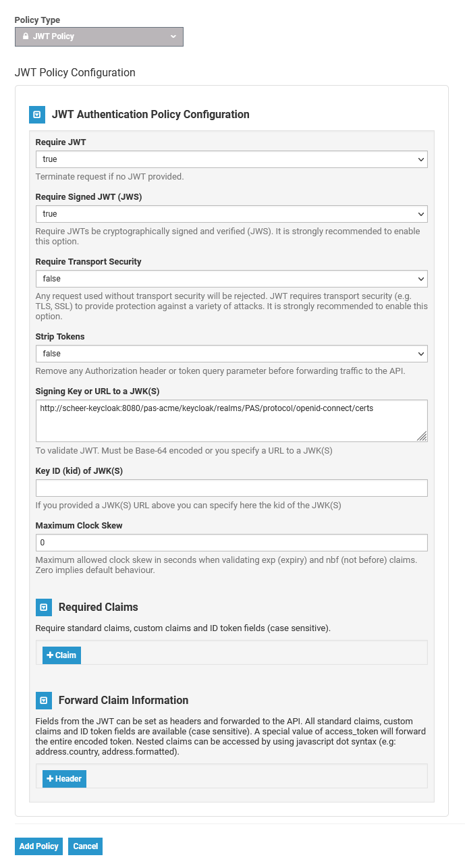Click the lock icon in Policy Type

[26, 36]
